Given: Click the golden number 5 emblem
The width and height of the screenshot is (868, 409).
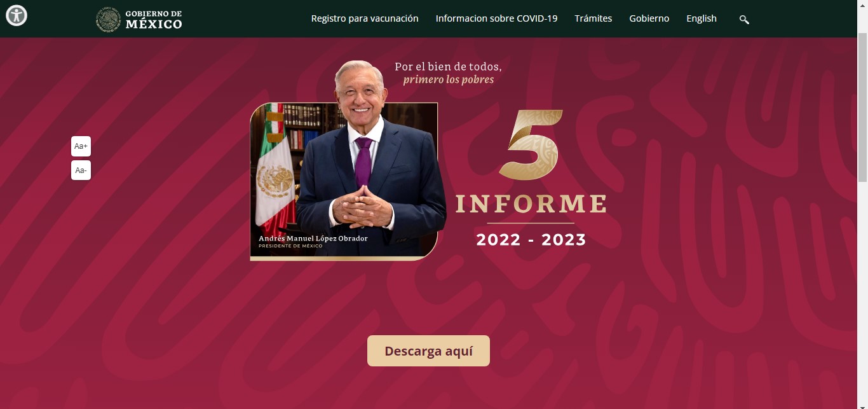Looking at the screenshot, I should tap(530, 145).
